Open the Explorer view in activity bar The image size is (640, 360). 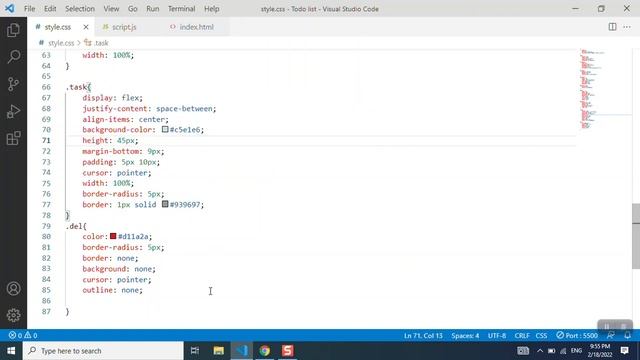tap(13, 30)
